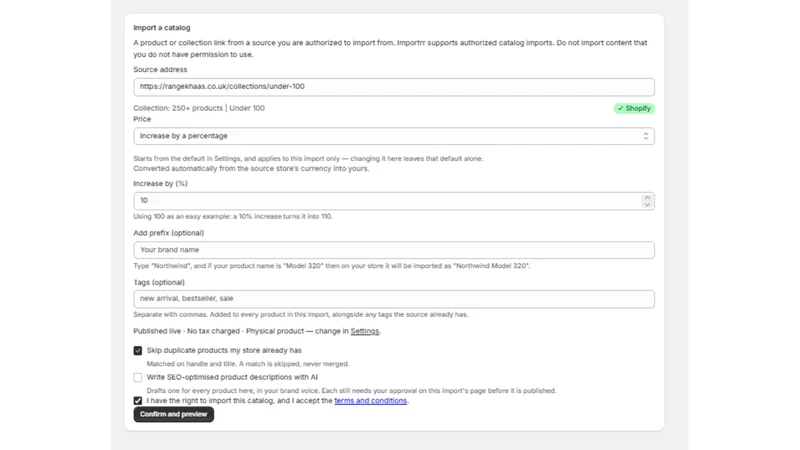The image size is (800, 450).
Task: Enable 'Write SEO-optimised product descriptions with AI'
Action: point(138,378)
